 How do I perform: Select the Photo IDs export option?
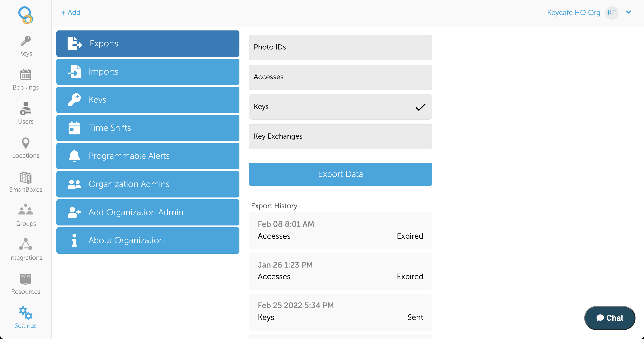point(340,47)
